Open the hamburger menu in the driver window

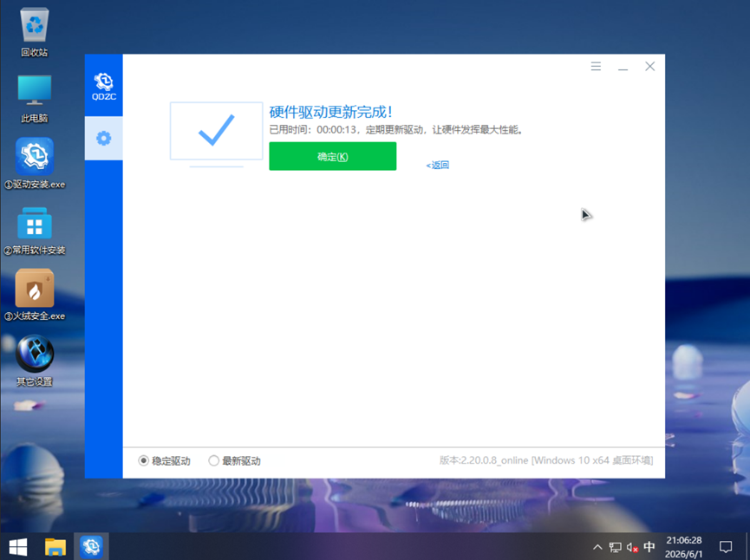[x=596, y=66]
